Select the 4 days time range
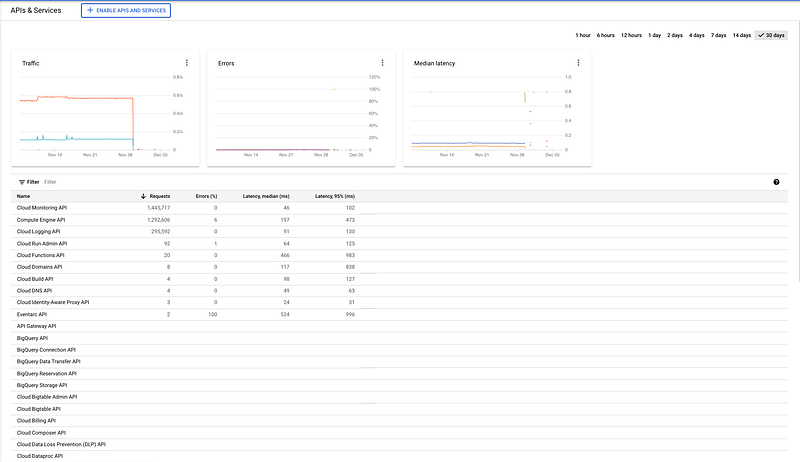Screen dimensions: 800x462 point(696,35)
